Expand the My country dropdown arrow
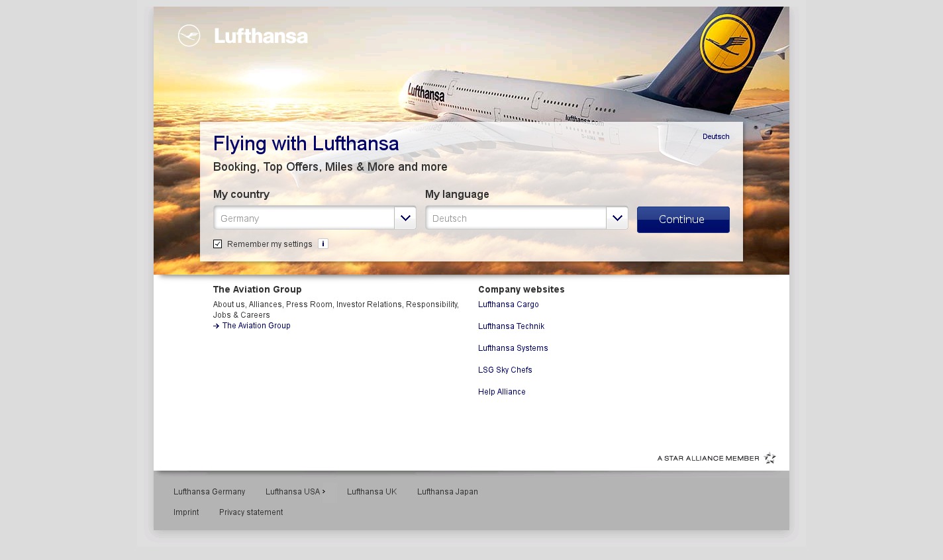This screenshot has width=943, height=560. click(x=405, y=218)
